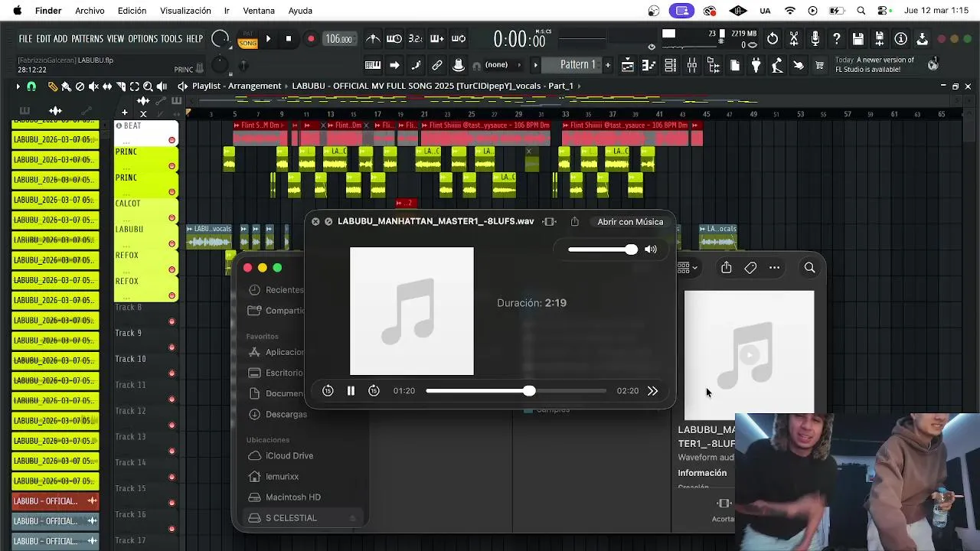Open the Channel rack view button

click(671, 65)
